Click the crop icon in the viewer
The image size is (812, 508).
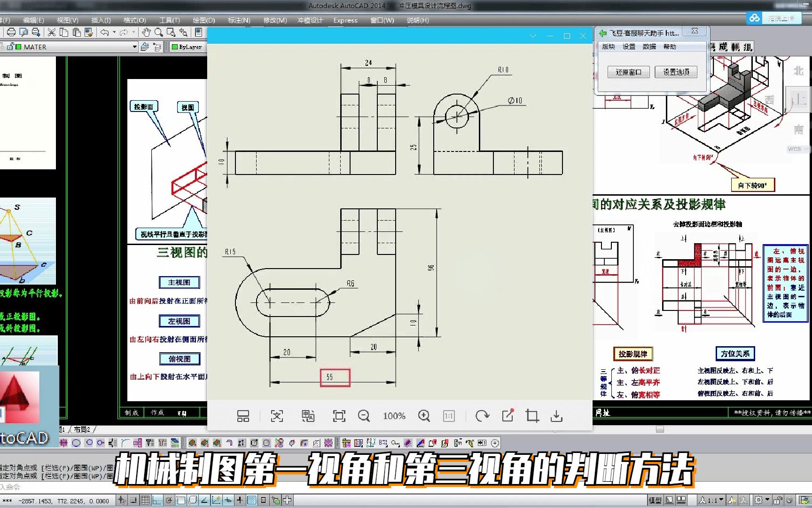[532, 416]
